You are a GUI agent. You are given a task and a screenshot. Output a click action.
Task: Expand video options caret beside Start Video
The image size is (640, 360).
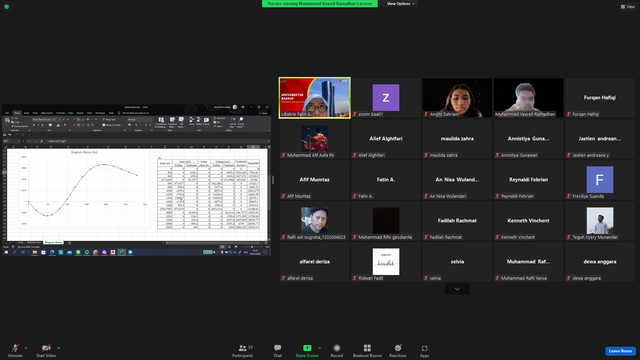pyautogui.click(x=58, y=348)
